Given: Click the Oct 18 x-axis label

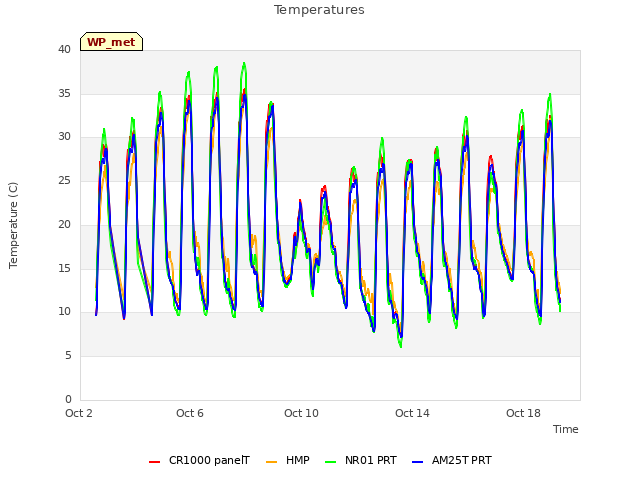Looking at the screenshot, I should coord(523,413).
